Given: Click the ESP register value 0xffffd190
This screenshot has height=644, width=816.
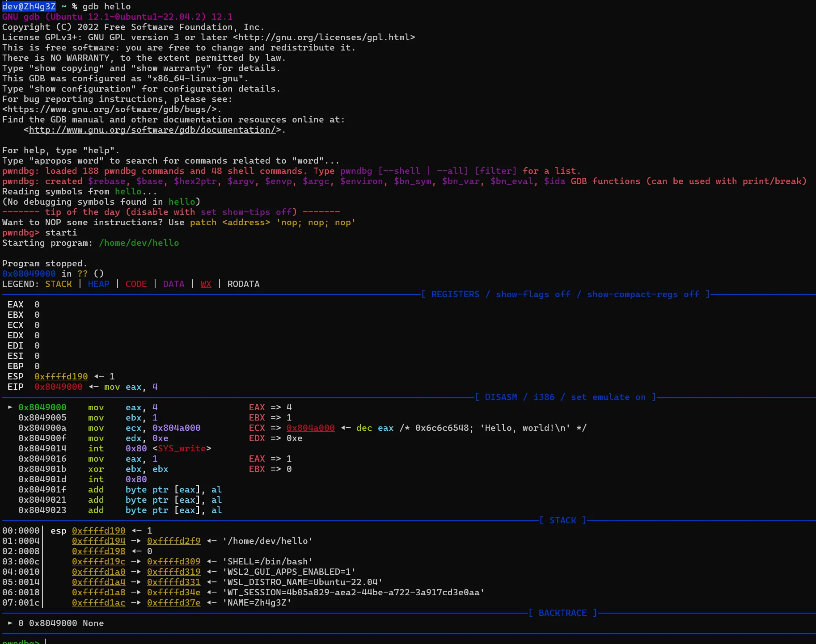Looking at the screenshot, I should pyautogui.click(x=61, y=376).
